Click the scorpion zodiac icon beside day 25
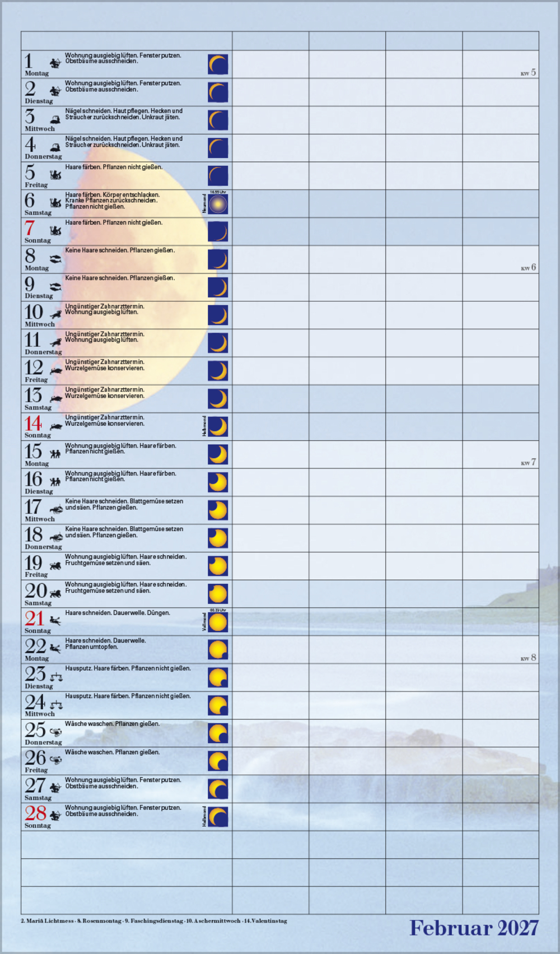The image size is (560, 954). [56, 732]
